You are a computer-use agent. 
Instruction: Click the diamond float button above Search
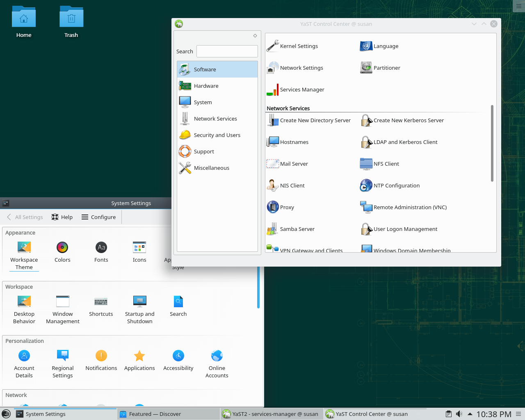click(255, 36)
